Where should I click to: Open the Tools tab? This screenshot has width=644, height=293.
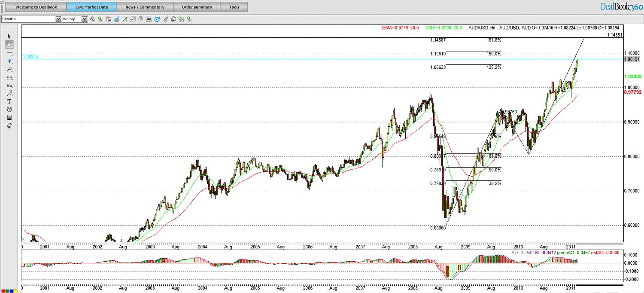coord(234,7)
